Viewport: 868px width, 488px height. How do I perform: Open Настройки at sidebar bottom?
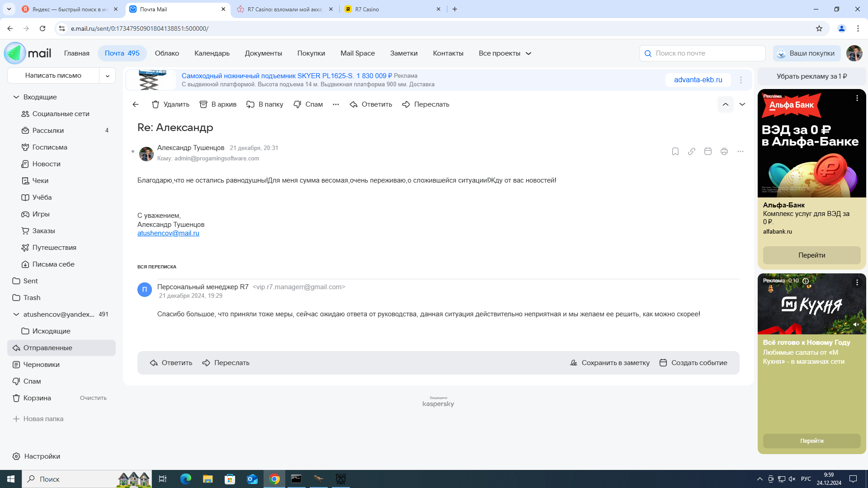(36, 456)
